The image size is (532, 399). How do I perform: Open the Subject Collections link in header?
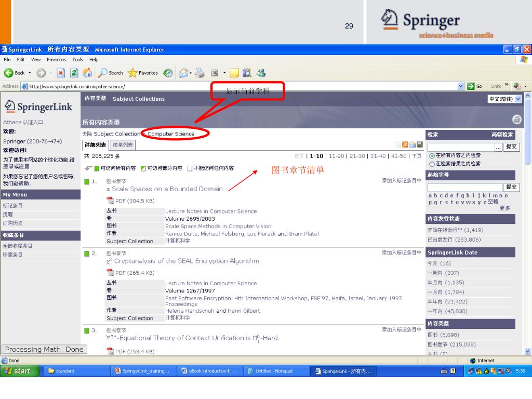[x=139, y=99]
